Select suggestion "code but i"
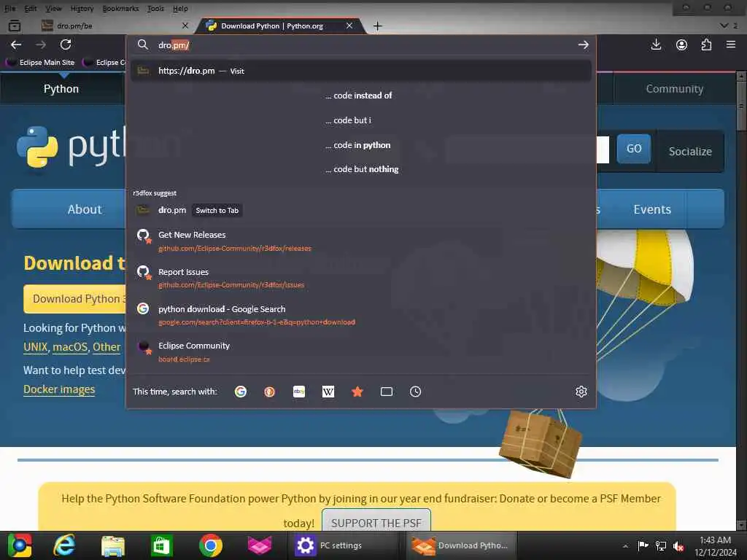 361,120
